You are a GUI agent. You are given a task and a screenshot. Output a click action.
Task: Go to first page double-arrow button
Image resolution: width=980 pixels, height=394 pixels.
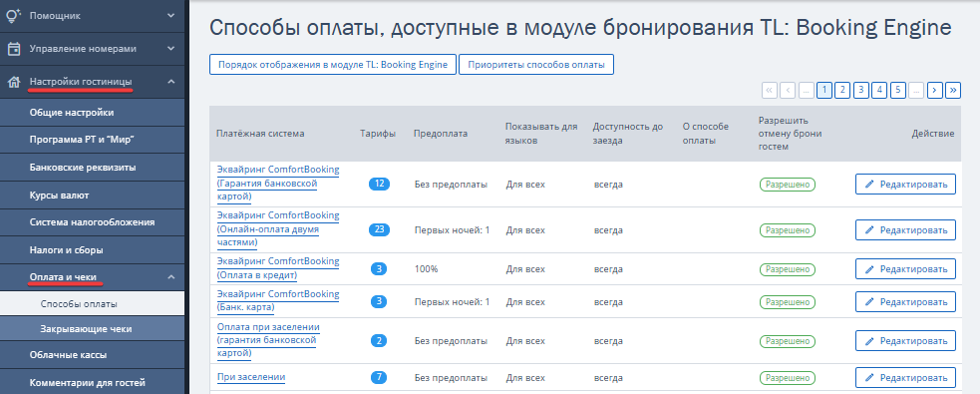770,90
